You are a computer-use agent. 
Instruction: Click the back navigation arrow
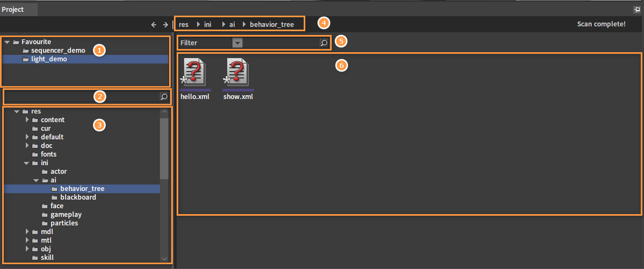click(153, 24)
